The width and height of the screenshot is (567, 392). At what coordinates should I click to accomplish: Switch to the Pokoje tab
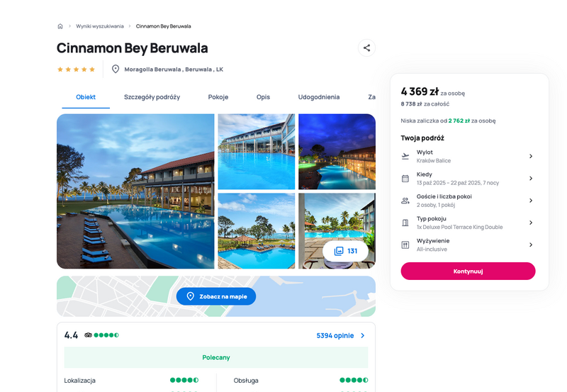(x=218, y=97)
